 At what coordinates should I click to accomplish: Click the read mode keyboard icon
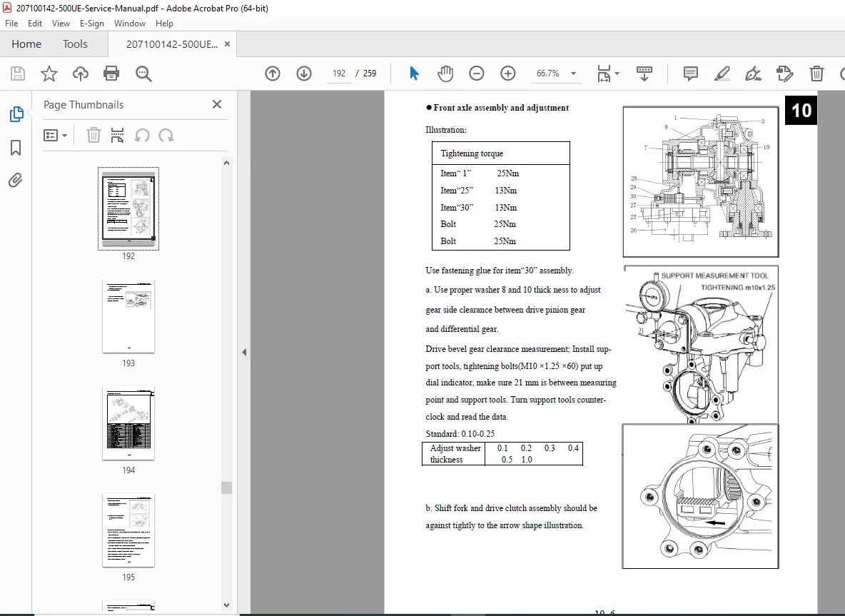[644, 74]
